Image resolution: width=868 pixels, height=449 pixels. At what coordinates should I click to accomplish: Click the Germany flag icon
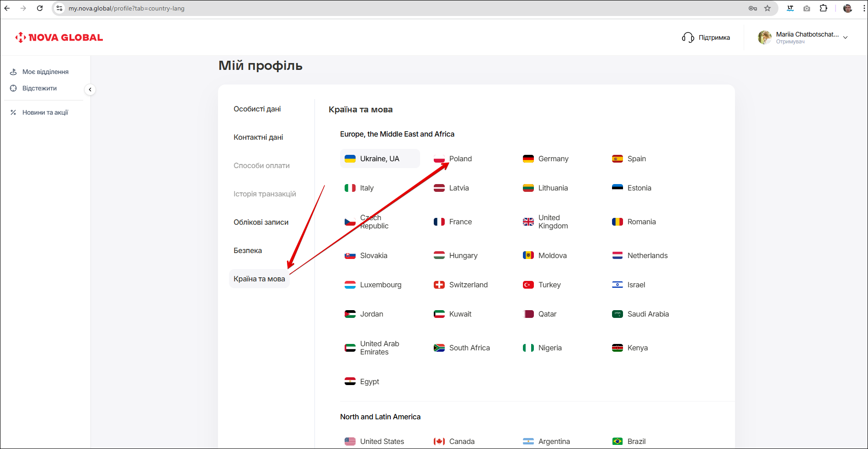coord(528,159)
